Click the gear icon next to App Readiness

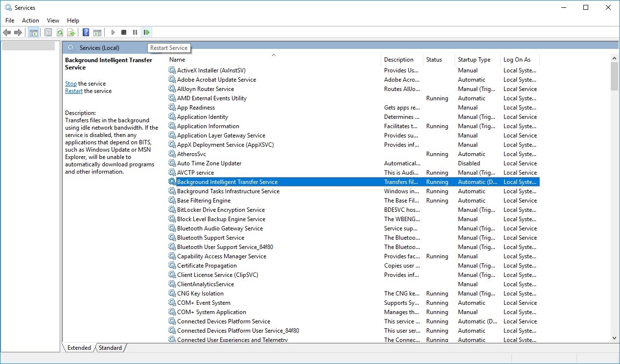click(x=172, y=107)
